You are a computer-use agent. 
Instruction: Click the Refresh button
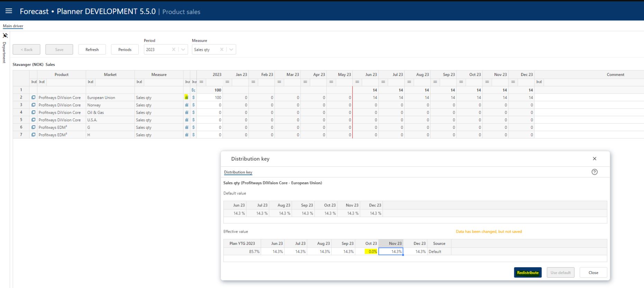coord(92,49)
